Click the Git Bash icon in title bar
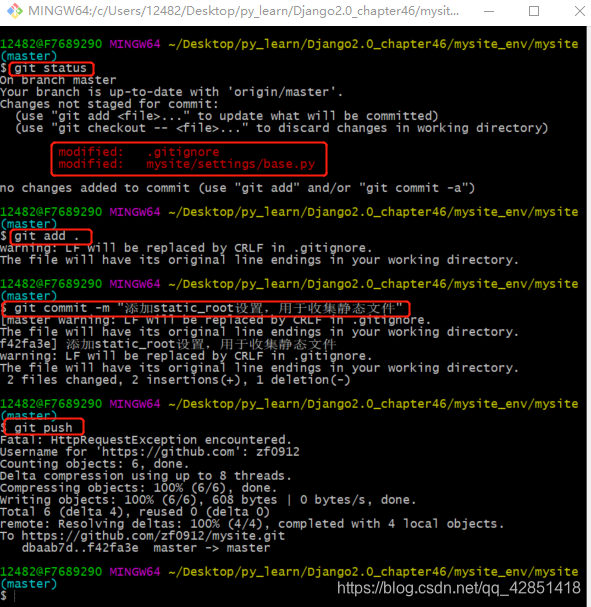 pos(15,11)
